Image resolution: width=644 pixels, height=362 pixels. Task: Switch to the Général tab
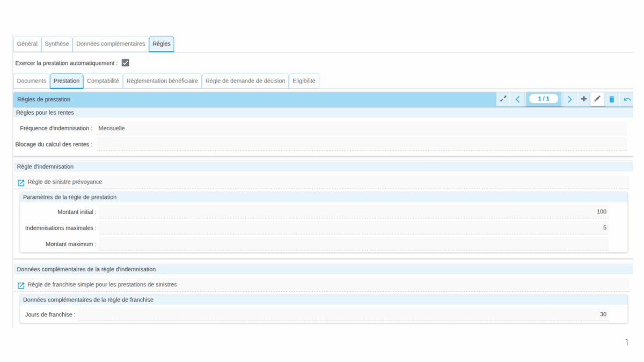click(27, 44)
